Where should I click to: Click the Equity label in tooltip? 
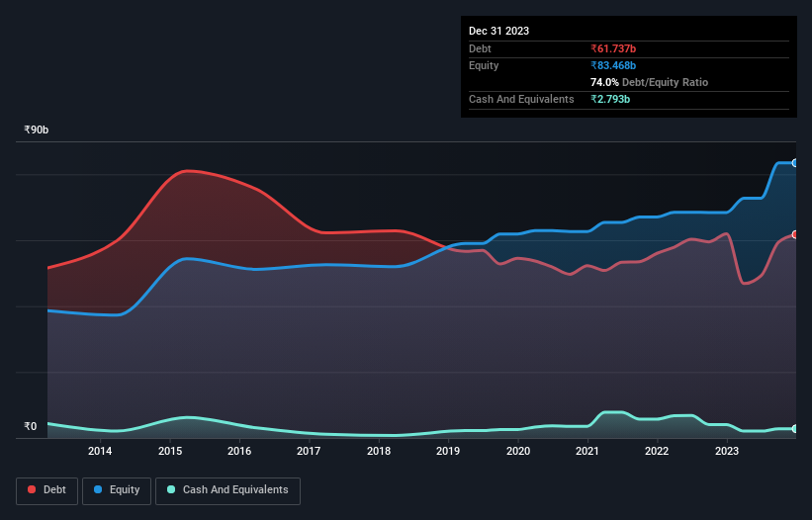tap(484, 65)
